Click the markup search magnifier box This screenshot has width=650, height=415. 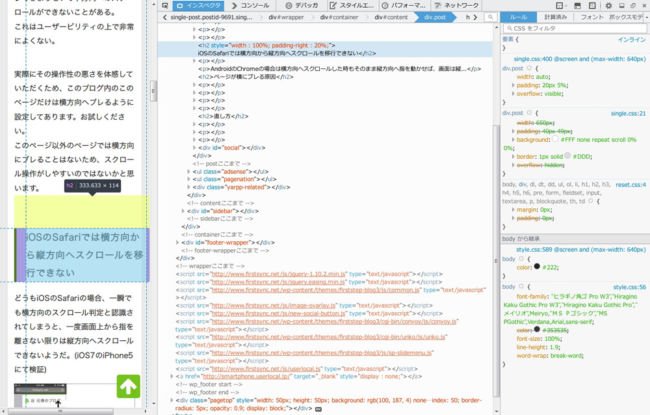click(490, 17)
